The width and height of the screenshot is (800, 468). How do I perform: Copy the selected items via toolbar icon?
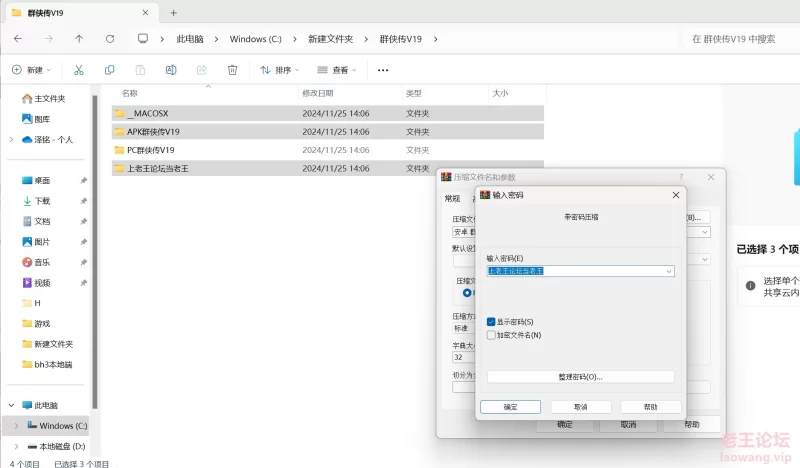coord(109,70)
